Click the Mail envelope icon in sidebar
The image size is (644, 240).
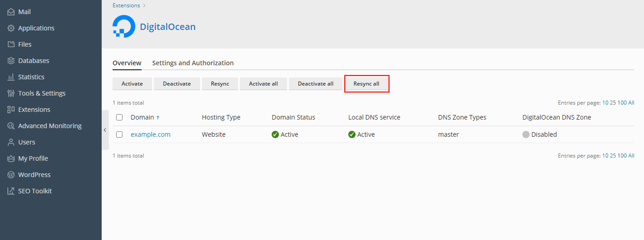11,12
